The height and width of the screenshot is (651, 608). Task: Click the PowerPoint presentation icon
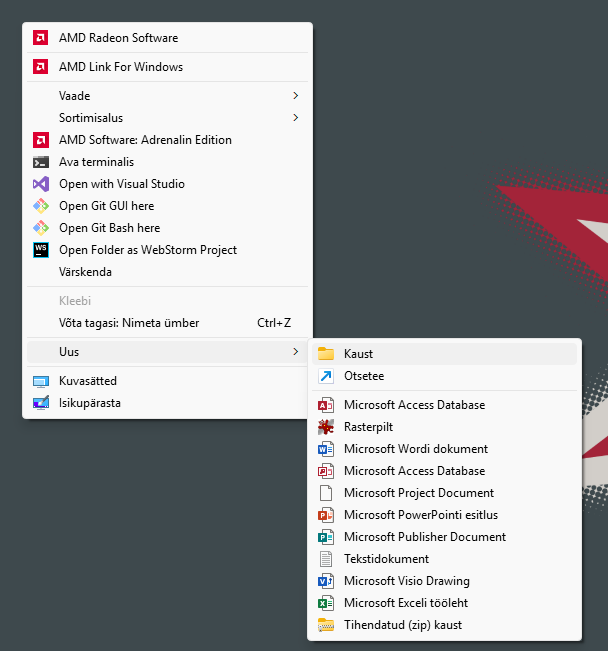point(325,515)
